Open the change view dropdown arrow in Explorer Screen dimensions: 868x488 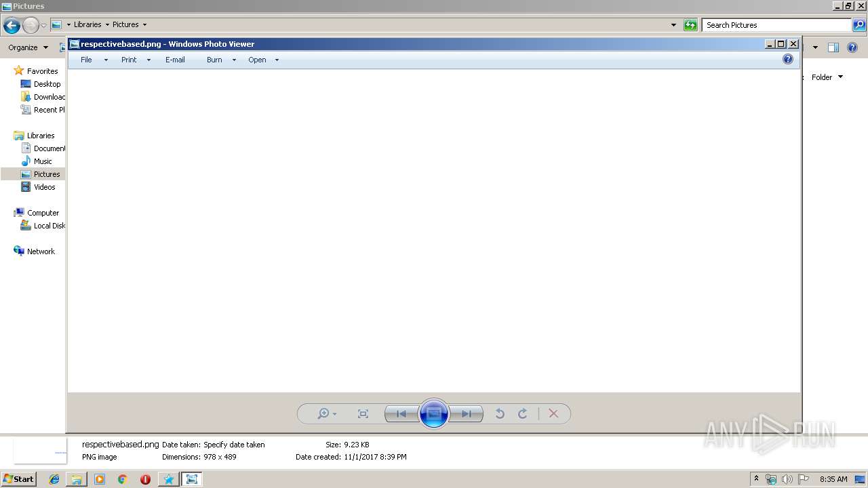815,47
